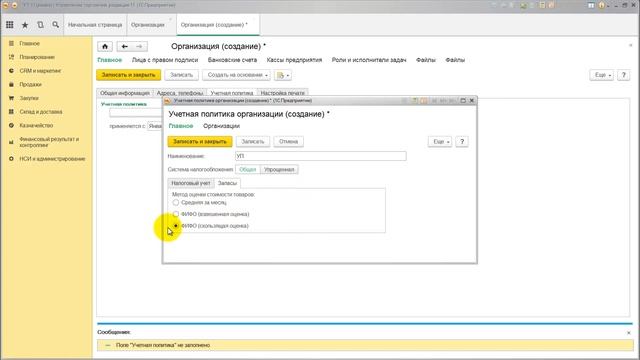
Task: Open Главное link in organization form
Action: click(x=109, y=60)
